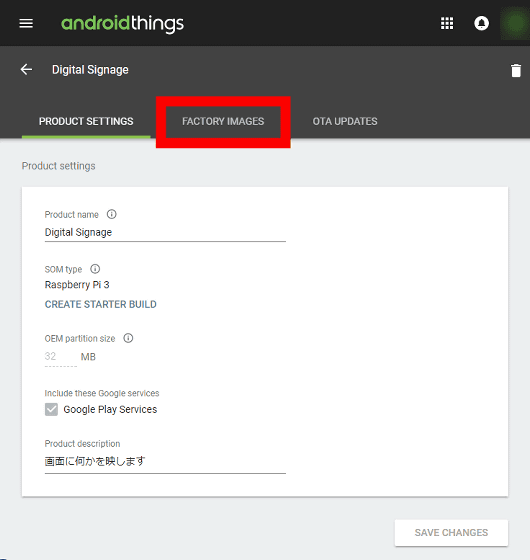This screenshot has height=560, width=530.
Task: Open the green account avatar
Action: [x=515, y=24]
